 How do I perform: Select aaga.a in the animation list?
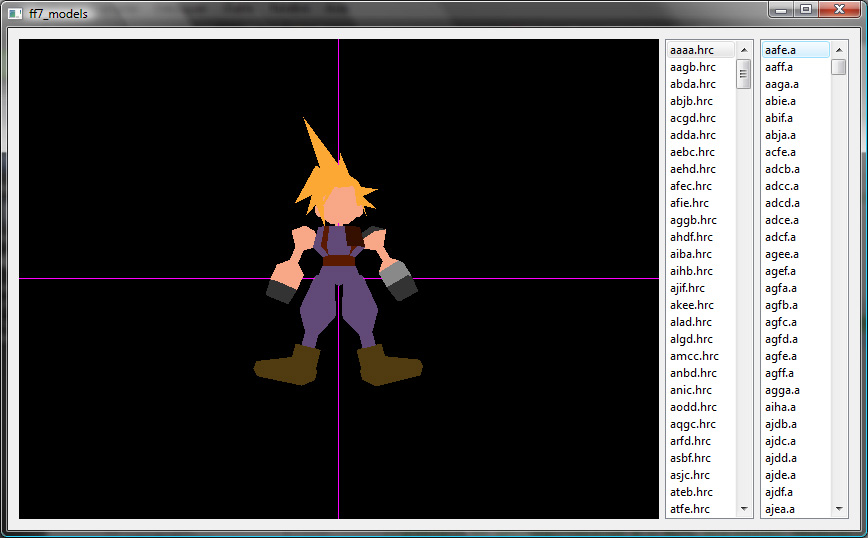click(796, 84)
